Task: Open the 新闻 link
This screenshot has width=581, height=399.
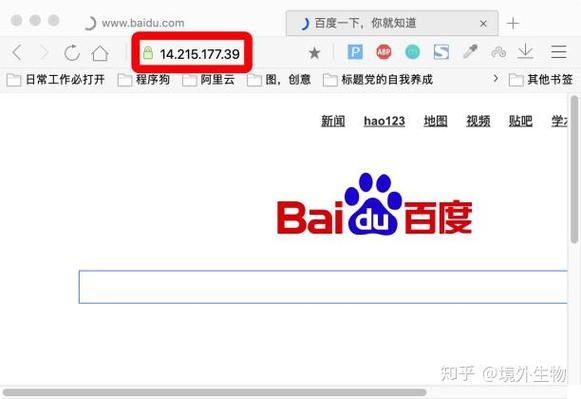Action: 333,121
